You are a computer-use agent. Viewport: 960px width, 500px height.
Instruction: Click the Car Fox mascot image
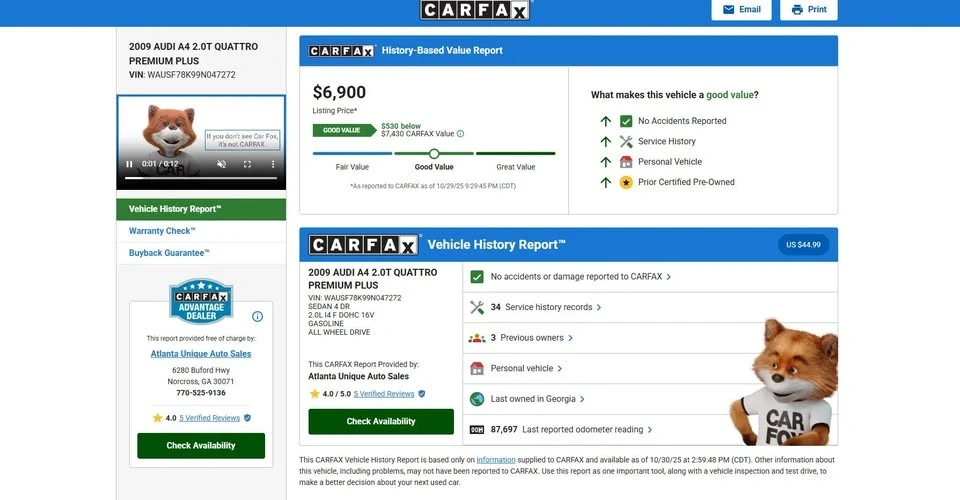point(784,382)
